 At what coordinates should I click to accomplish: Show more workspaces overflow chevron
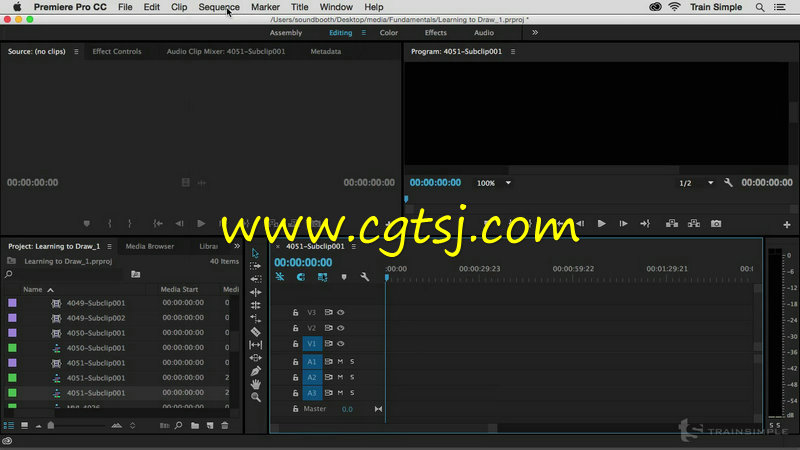coord(535,33)
